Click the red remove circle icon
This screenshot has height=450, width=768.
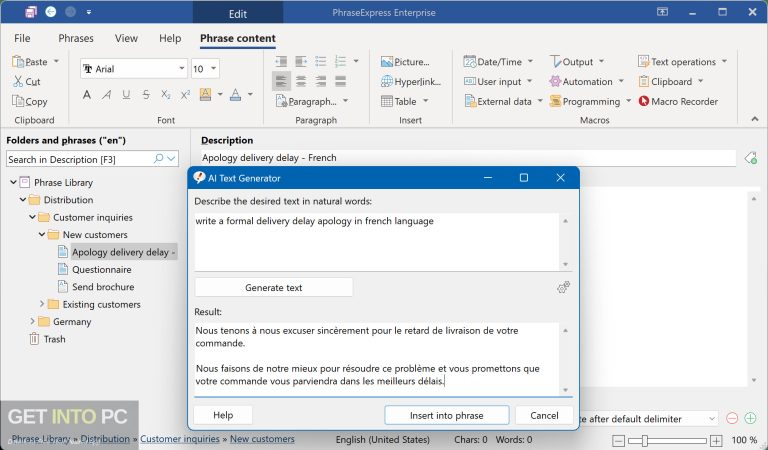pos(732,418)
